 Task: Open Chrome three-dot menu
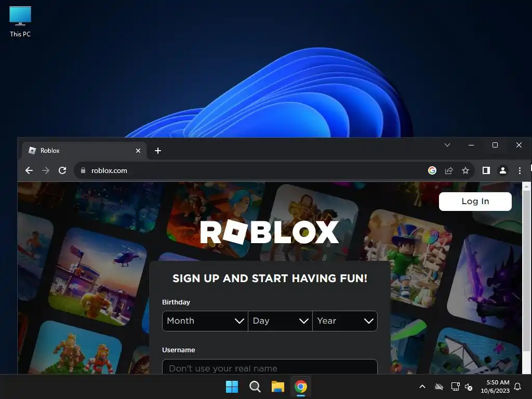point(520,170)
